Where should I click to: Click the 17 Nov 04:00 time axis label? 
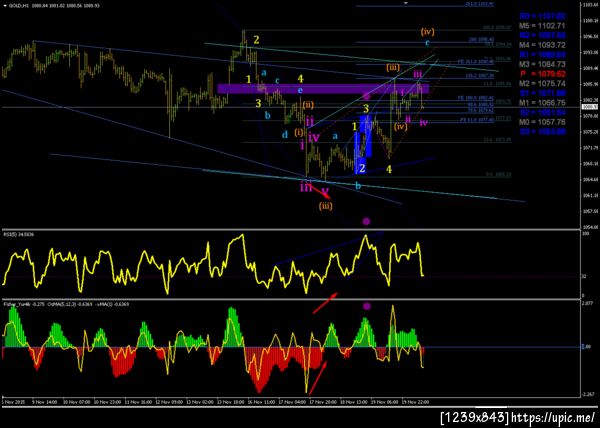292,402
